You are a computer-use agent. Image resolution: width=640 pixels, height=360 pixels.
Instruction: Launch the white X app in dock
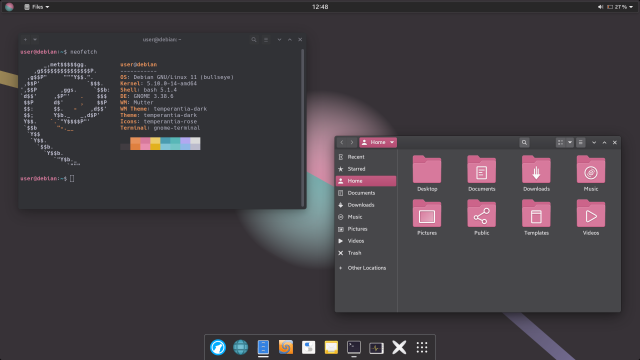click(399, 347)
